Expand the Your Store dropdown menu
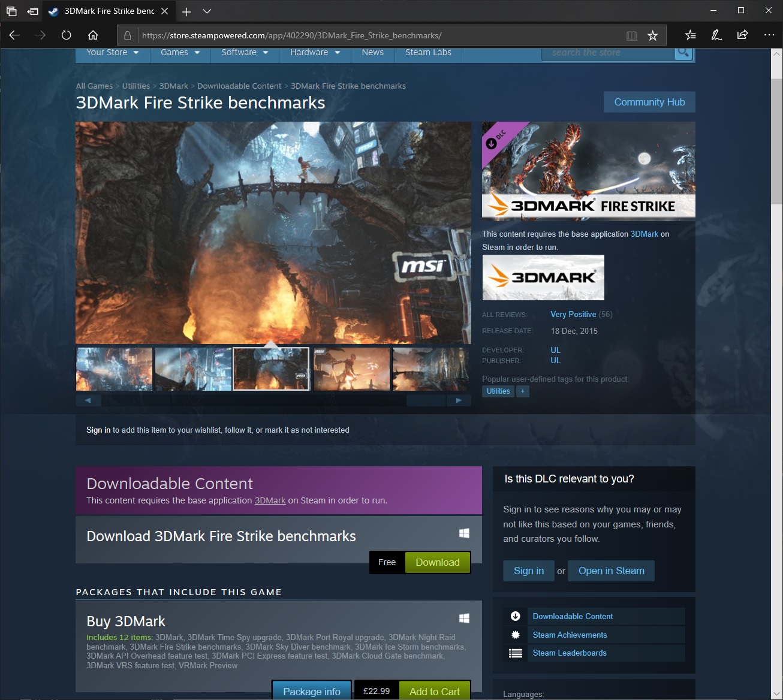Viewport: 783px width, 700px height. click(x=113, y=53)
